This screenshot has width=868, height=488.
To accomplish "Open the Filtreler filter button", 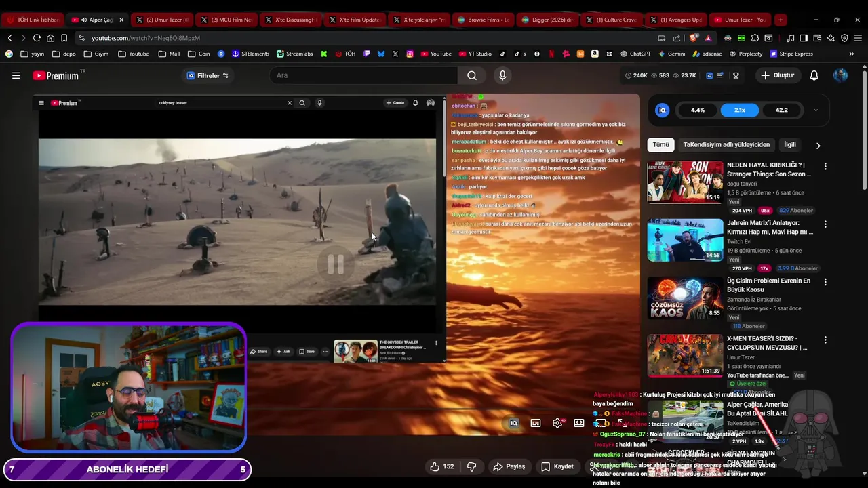I will [x=208, y=75].
